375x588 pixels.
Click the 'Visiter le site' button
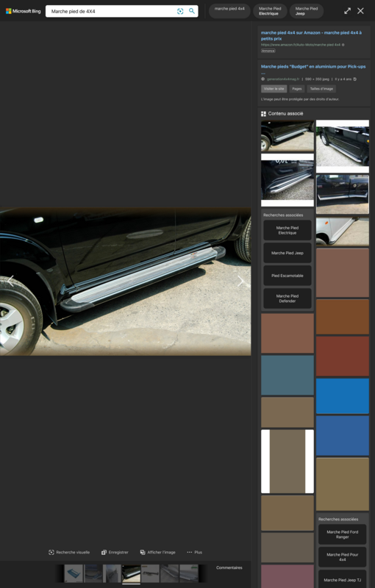coord(274,89)
